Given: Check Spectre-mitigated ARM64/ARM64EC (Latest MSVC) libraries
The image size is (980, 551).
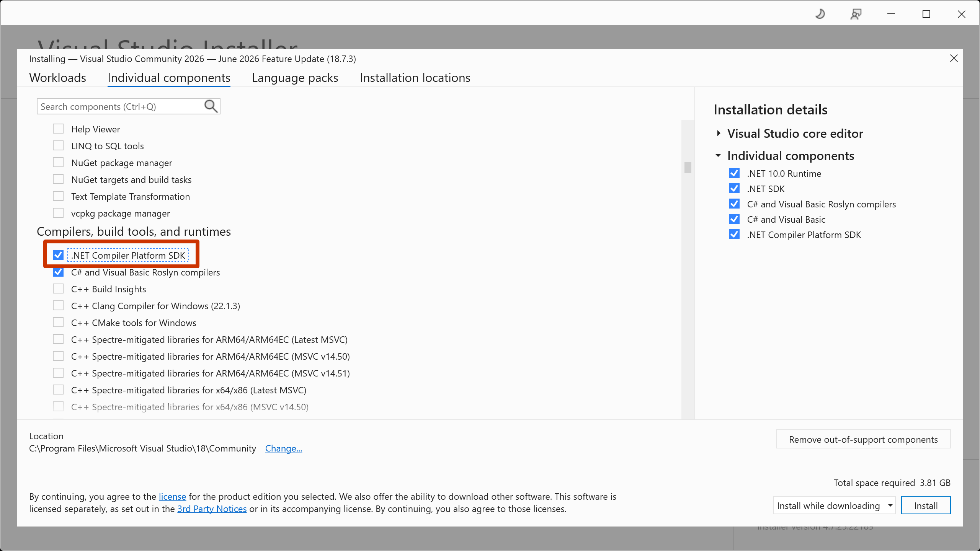Looking at the screenshot, I should pos(58,339).
